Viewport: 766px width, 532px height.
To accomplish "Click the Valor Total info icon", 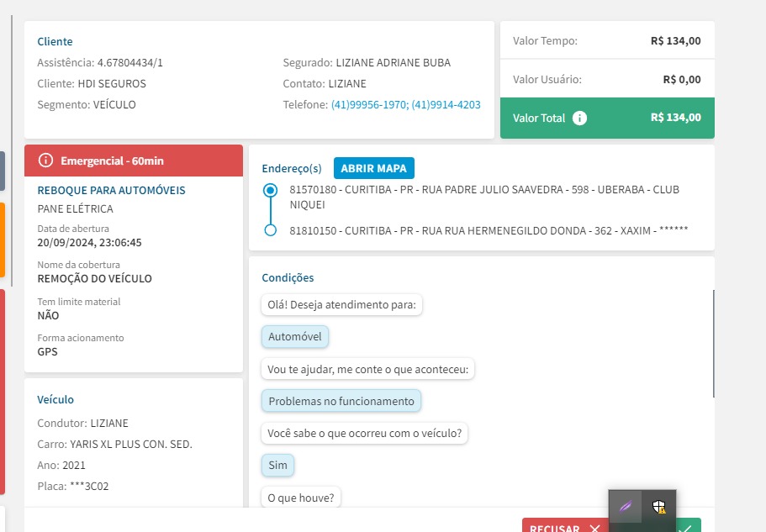I will (579, 119).
